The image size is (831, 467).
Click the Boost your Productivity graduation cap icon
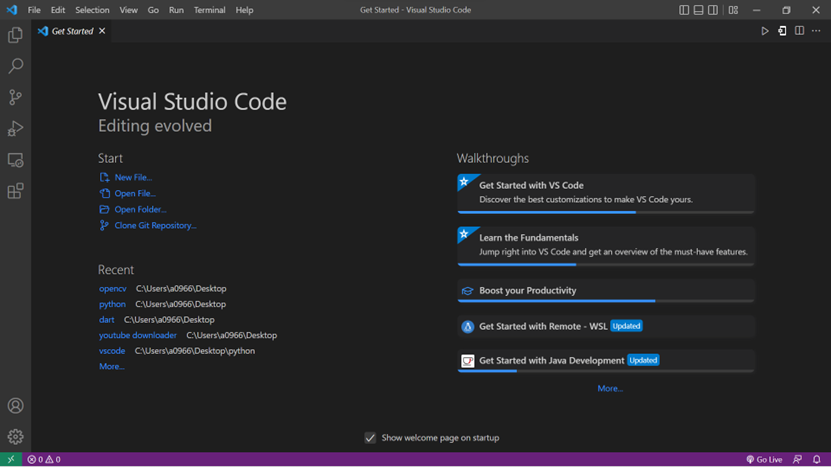point(467,291)
